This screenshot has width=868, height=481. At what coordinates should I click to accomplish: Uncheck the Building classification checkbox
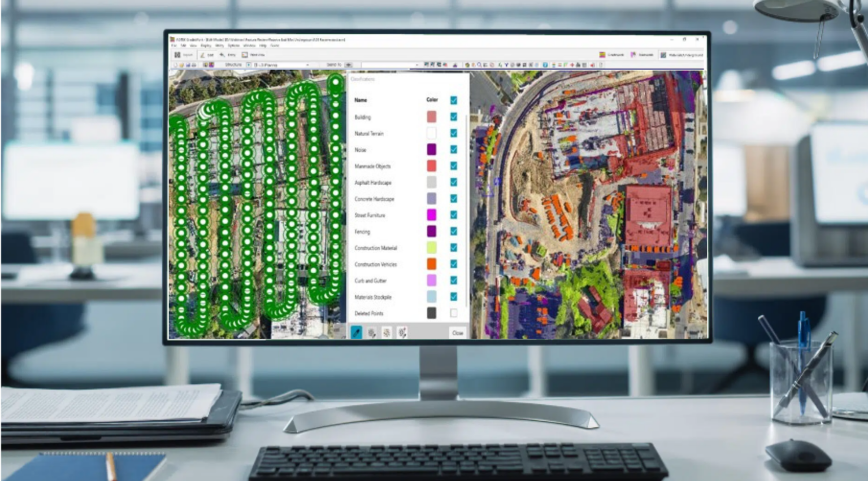(453, 117)
